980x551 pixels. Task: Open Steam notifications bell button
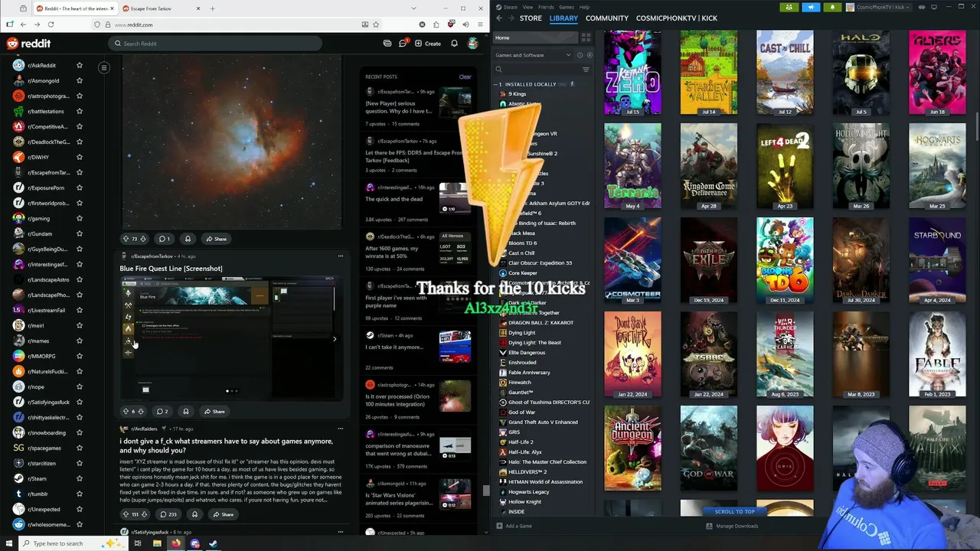click(x=832, y=7)
